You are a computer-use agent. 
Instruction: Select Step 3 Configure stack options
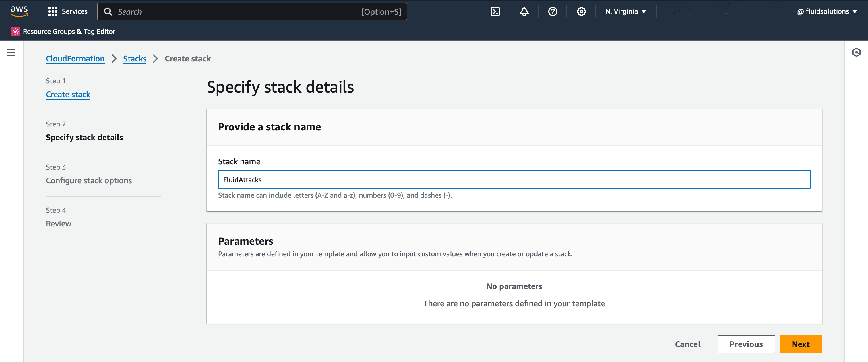(89, 180)
